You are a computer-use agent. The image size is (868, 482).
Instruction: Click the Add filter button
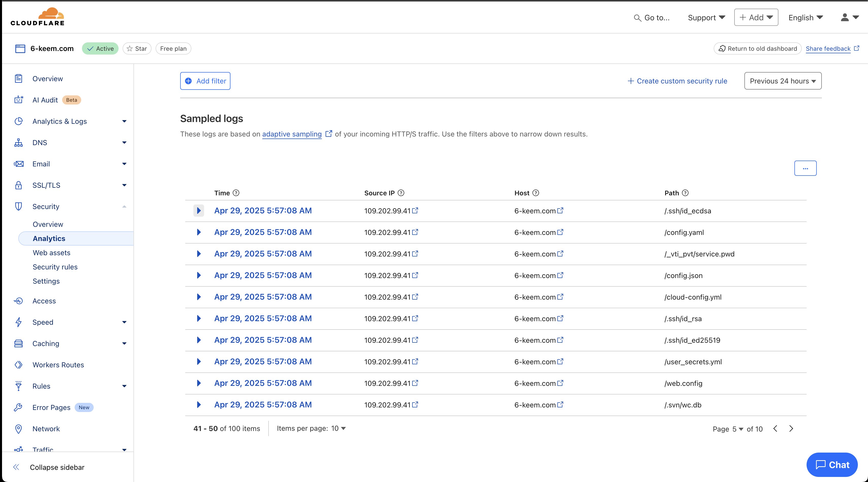pos(205,81)
